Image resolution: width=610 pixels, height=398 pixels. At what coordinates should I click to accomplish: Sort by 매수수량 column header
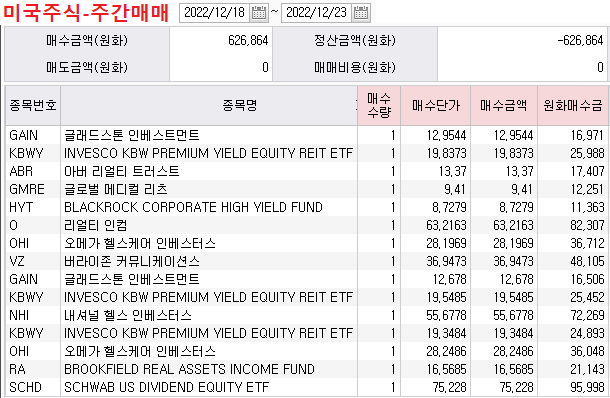[x=379, y=105]
